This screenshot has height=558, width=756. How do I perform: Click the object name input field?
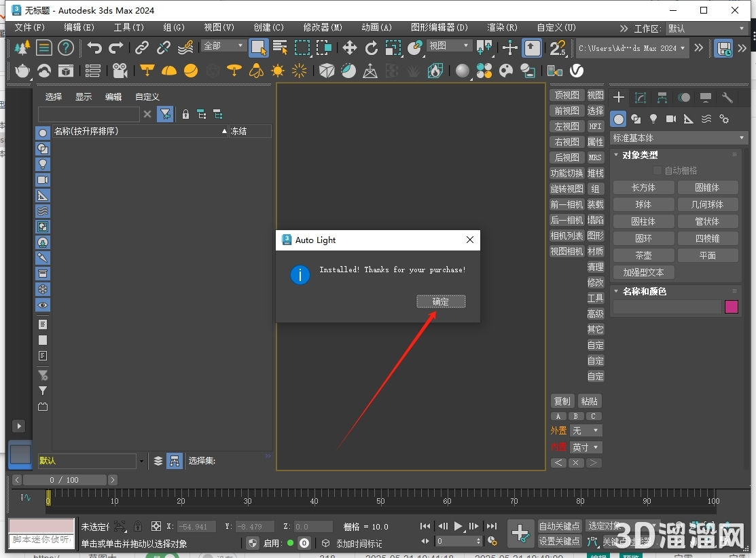pyautogui.click(x=667, y=307)
